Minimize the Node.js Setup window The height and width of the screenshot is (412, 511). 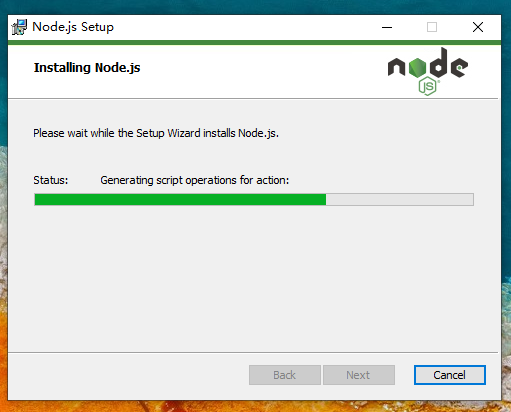(x=387, y=27)
